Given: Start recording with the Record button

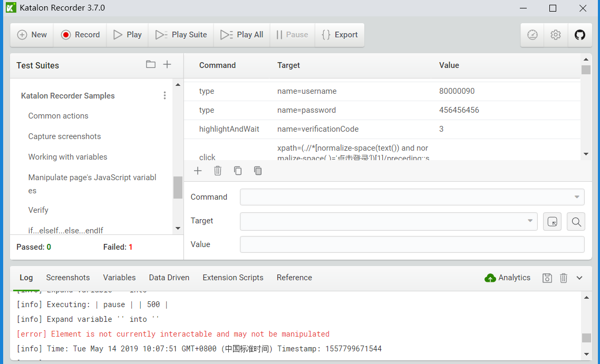Looking at the screenshot, I should pos(80,35).
